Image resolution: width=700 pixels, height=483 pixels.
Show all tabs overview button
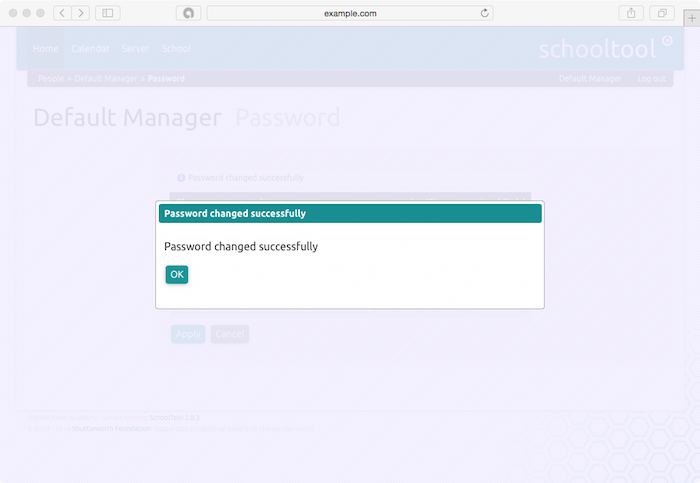tap(662, 13)
